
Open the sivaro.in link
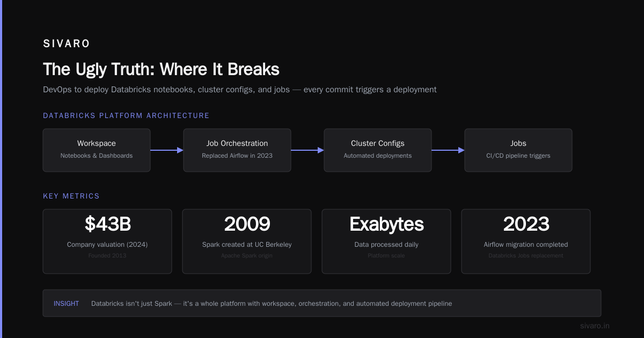[595, 326]
